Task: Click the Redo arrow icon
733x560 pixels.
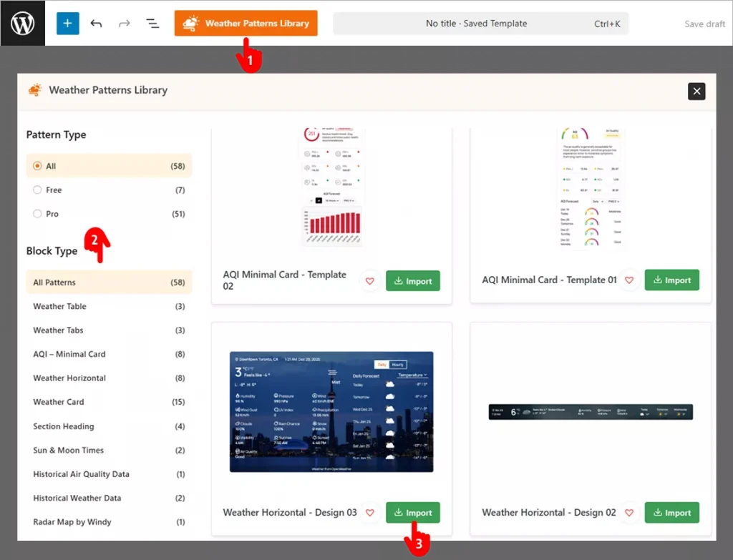Action: click(124, 23)
